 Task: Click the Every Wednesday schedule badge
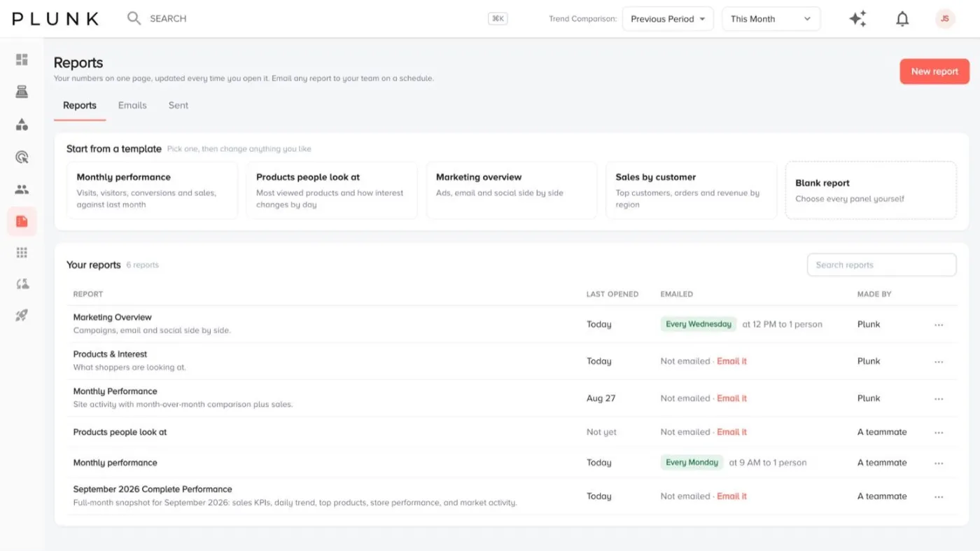[699, 324]
